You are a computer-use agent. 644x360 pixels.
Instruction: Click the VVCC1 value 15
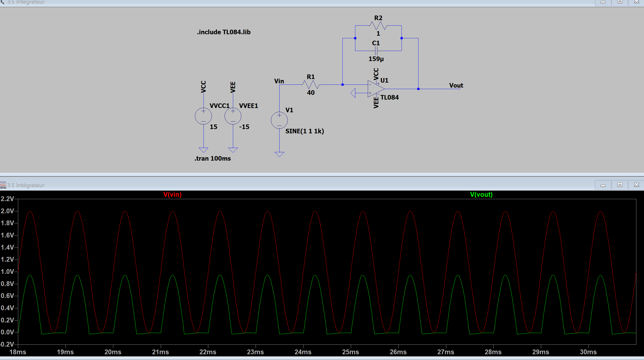pos(213,127)
